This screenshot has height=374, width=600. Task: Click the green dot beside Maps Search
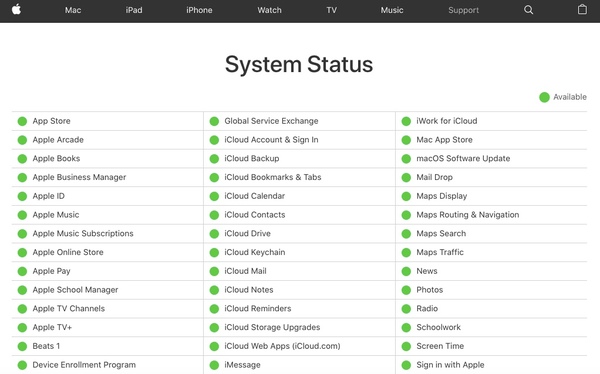[406, 234]
